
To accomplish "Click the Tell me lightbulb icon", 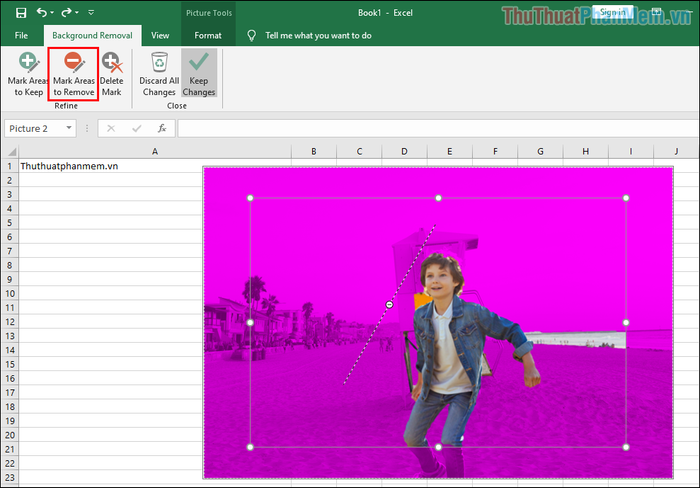I will pos(252,36).
